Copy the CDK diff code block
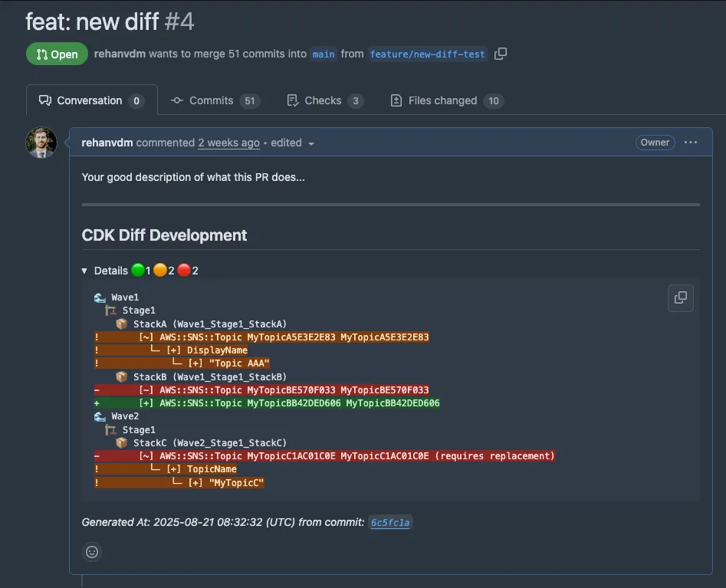This screenshot has height=588, width=726. (681, 297)
